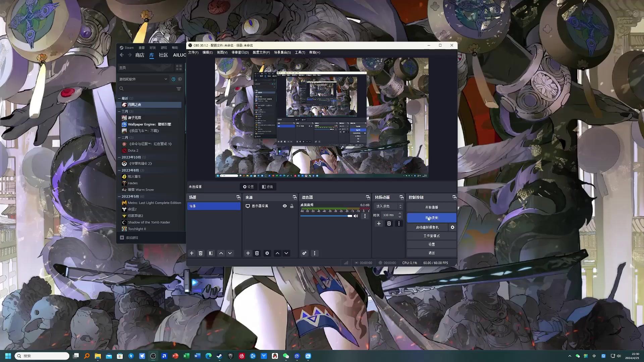The height and width of the screenshot is (362, 644).
Task: Expand 游戏和软件 filter dropdown in Steam
Action: tap(166, 79)
